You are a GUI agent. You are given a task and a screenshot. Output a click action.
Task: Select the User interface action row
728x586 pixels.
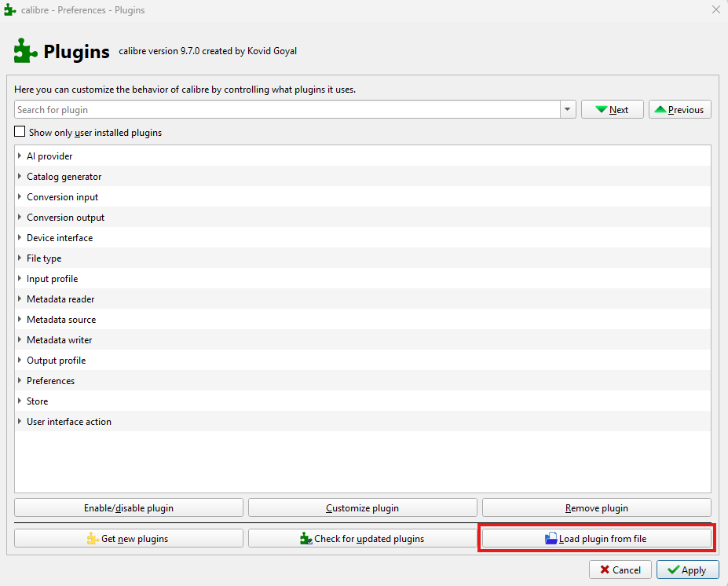pyautogui.click(x=363, y=422)
